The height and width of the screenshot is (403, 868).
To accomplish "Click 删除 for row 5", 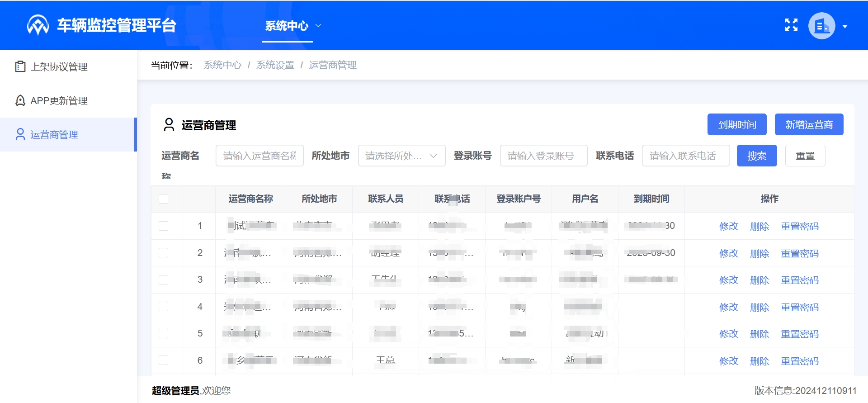I will tap(759, 334).
